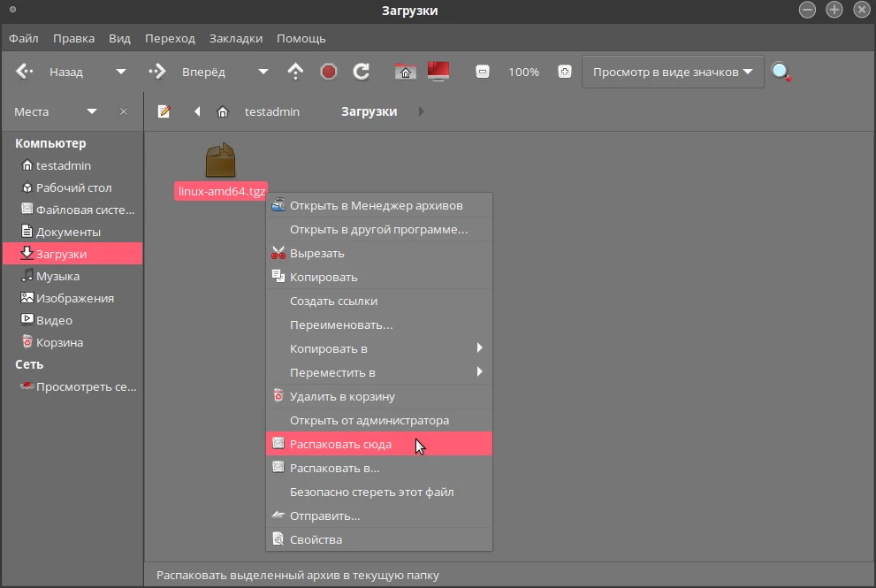Toggle text location entry pencil icon

click(164, 111)
